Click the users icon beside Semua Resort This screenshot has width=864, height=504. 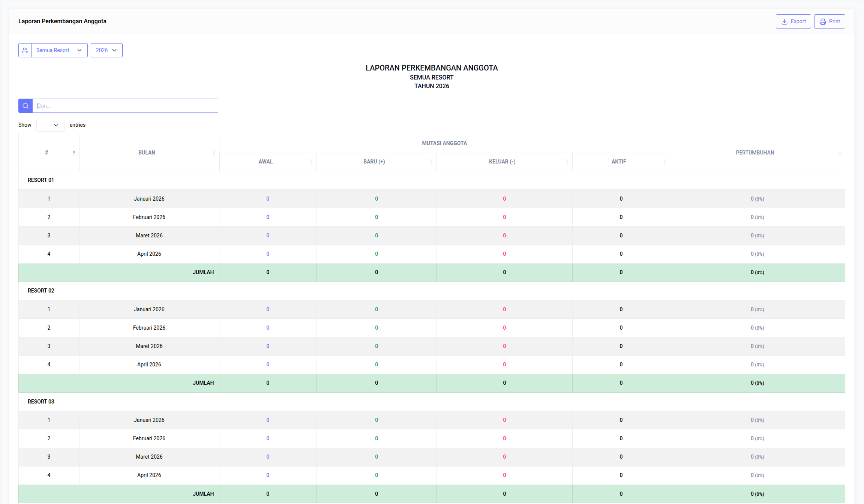tap(25, 50)
